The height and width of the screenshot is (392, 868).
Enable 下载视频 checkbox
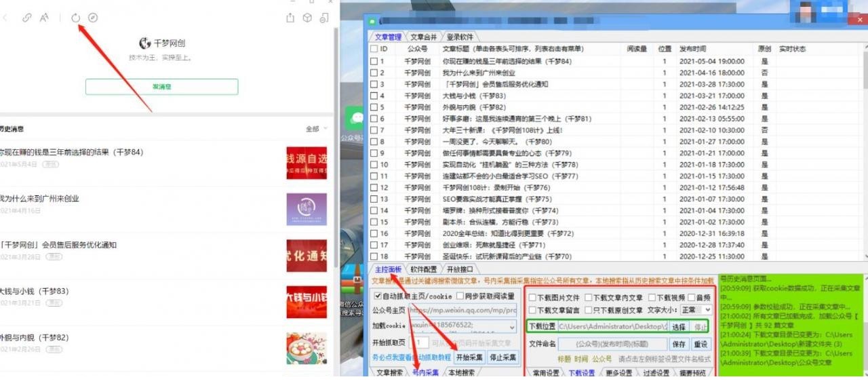(653, 298)
